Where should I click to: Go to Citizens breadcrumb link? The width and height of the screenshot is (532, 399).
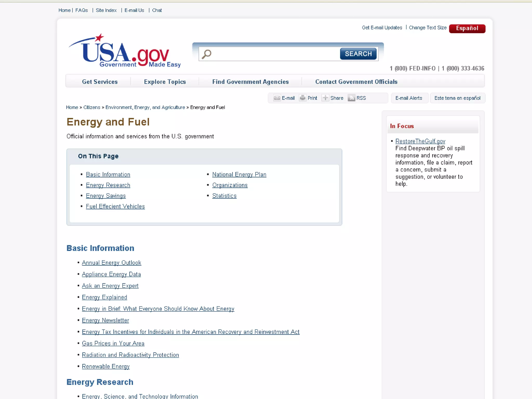click(x=92, y=107)
